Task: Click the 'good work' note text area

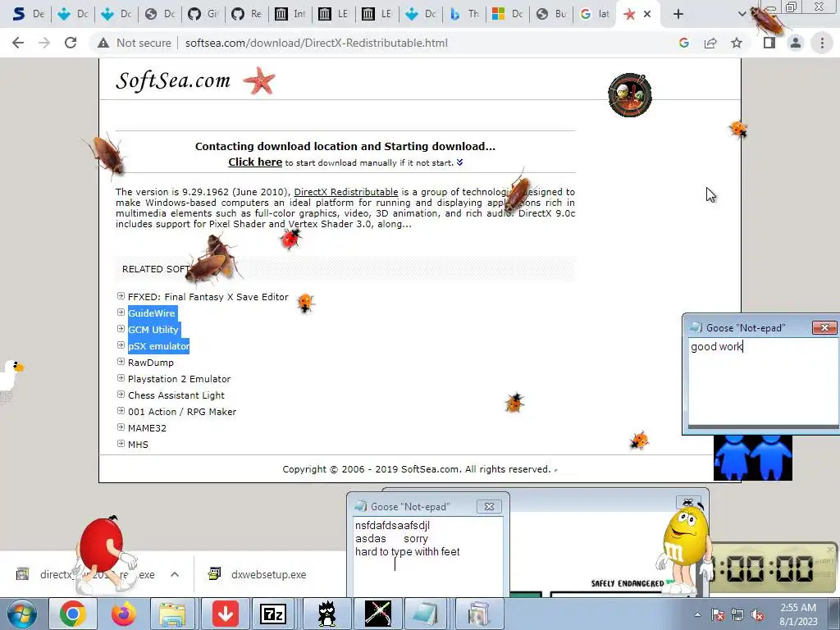Action: (x=764, y=381)
